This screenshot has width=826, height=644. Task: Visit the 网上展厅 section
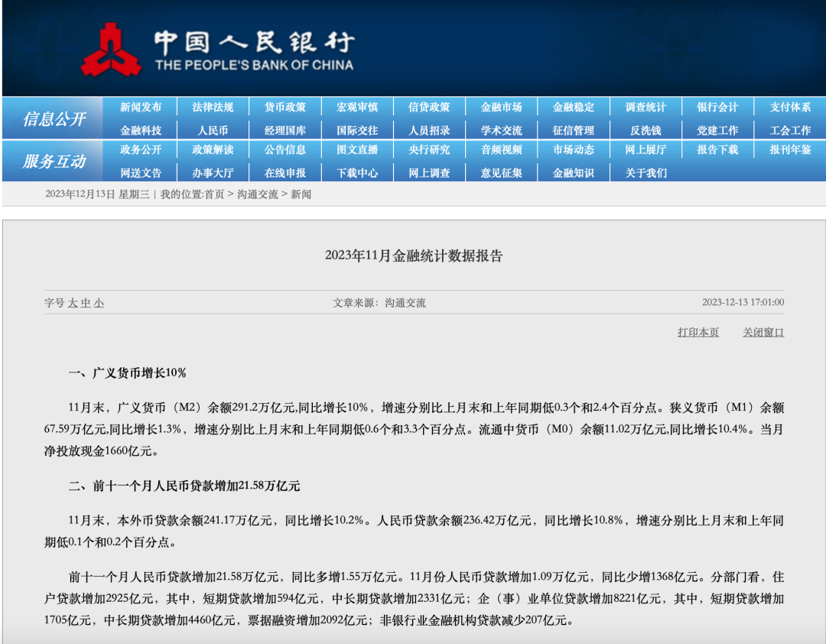(x=647, y=151)
